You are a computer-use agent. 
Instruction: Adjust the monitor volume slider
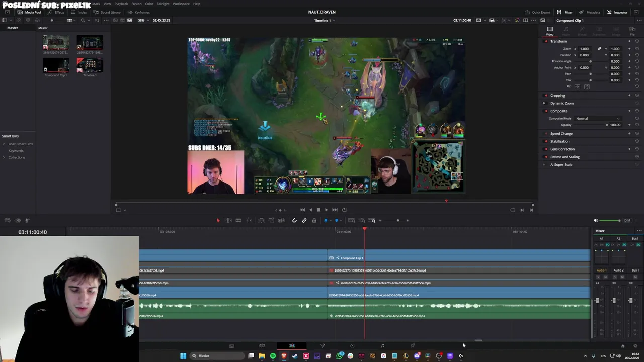[x=611, y=220]
